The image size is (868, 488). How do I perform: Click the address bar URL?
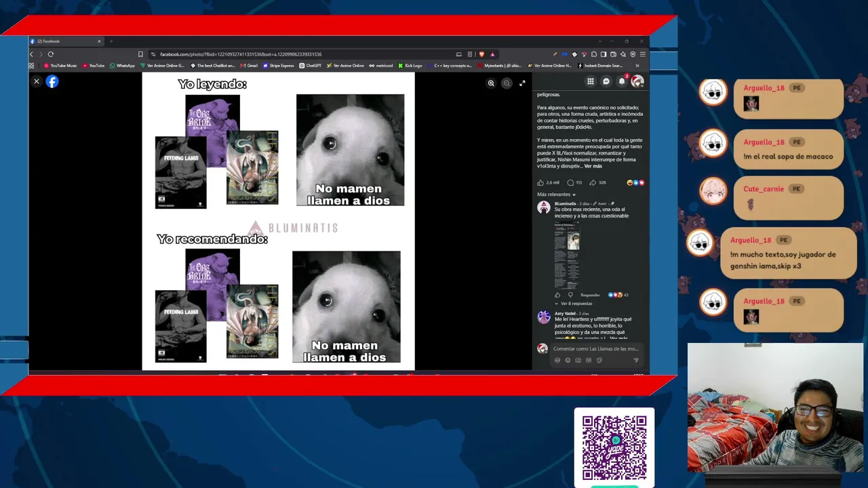point(241,54)
